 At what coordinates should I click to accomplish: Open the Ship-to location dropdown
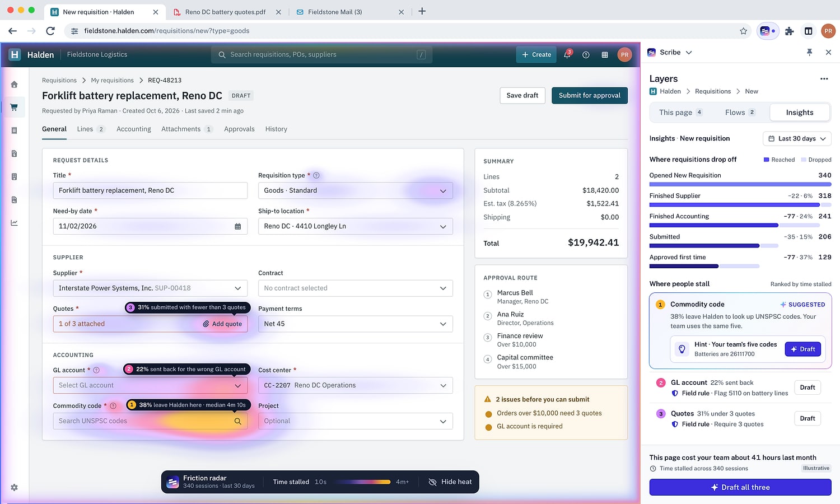(x=356, y=226)
